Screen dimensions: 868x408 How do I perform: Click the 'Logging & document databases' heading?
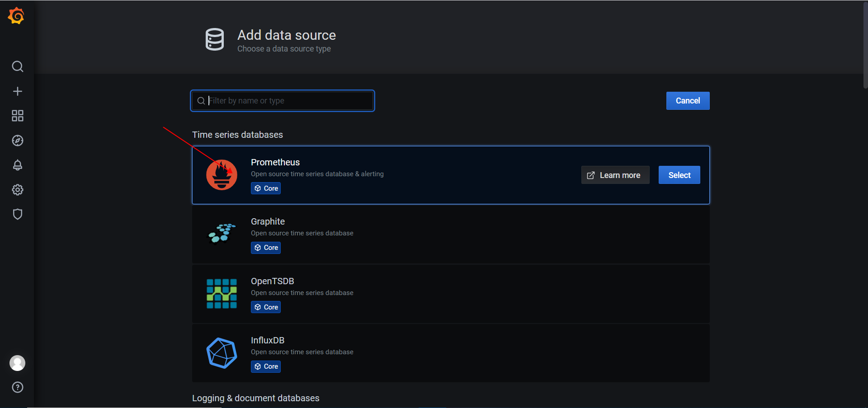(255, 398)
